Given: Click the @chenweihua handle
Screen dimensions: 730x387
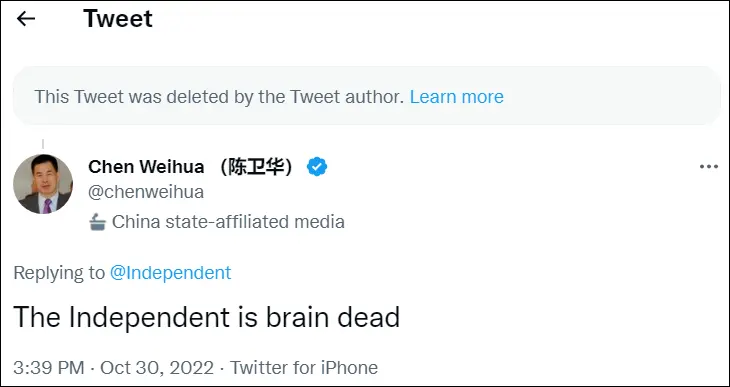Looking at the screenshot, I should click(146, 192).
